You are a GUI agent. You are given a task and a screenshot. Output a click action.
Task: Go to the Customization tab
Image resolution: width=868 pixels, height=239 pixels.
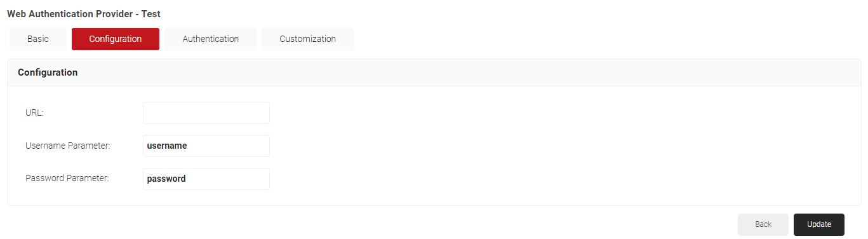[308, 39]
